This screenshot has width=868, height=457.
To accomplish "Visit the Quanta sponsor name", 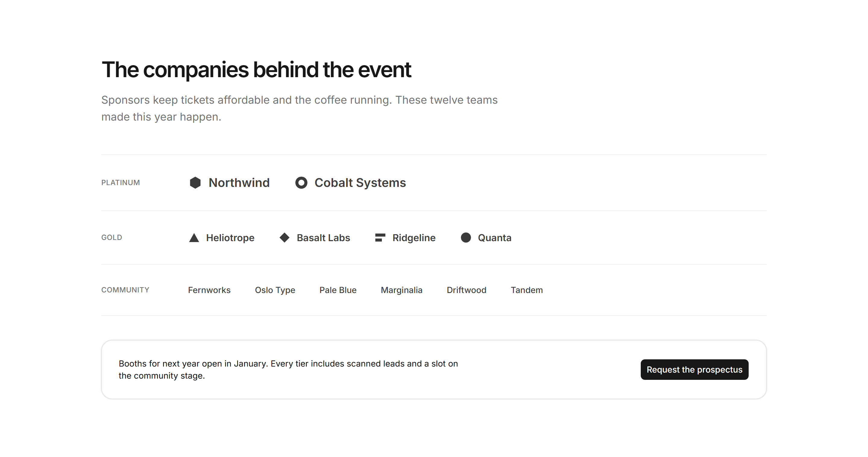I will 494,238.
